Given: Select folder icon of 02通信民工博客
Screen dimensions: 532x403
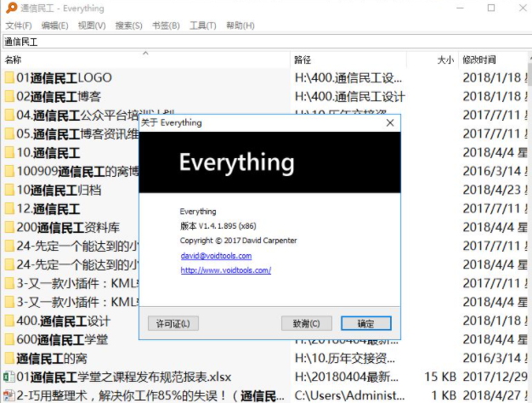Looking at the screenshot, I should [9, 96].
